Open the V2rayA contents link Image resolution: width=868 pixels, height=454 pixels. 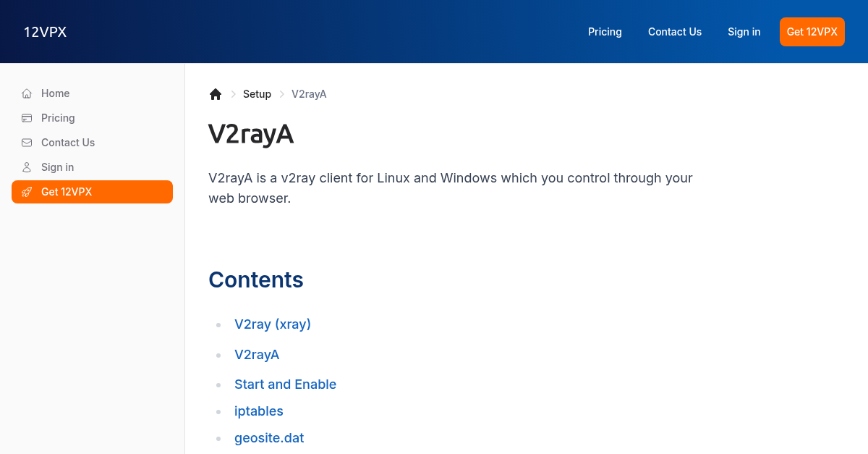pyautogui.click(x=257, y=355)
